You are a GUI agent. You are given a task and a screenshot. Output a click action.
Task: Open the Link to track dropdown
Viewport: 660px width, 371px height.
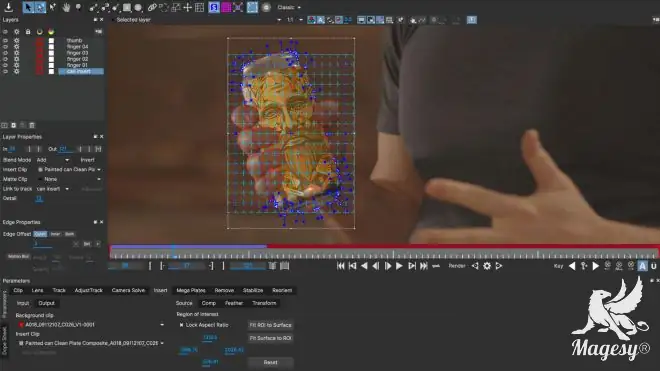coord(53,189)
